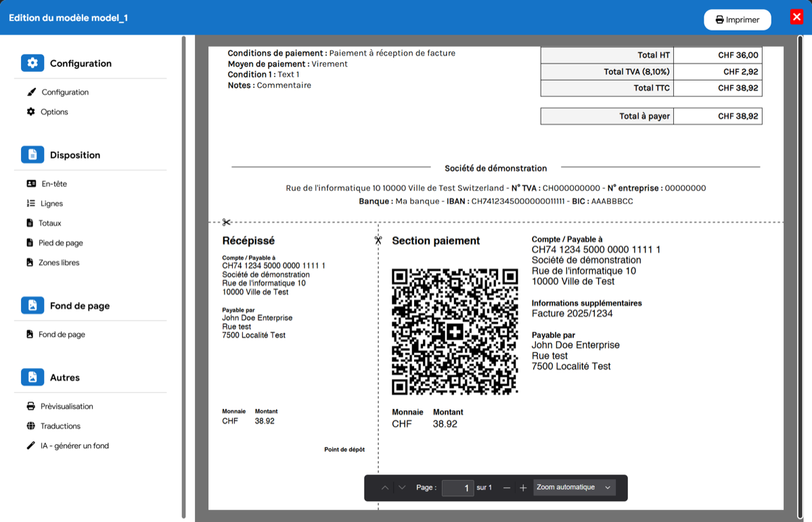Click the brush icon beside Configuration
This screenshot has height=522, width=812.
31,92
